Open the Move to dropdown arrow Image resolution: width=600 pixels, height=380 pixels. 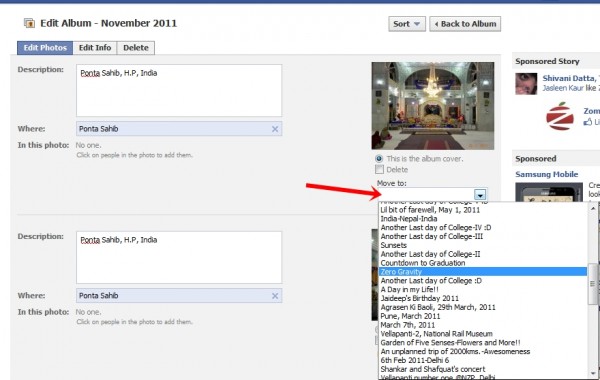(480, 194)
